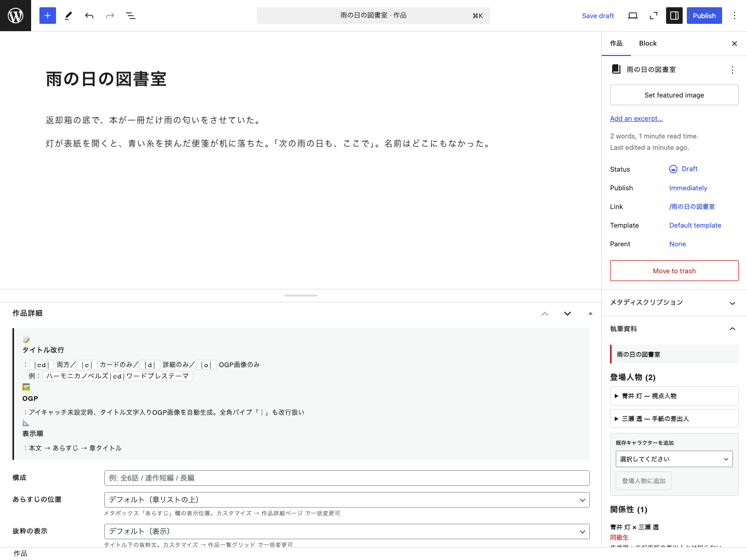This screenshot has width=747, height=560.
Task: Open actions menu beside 雨の日の図書室
Action: pos(732,69)
